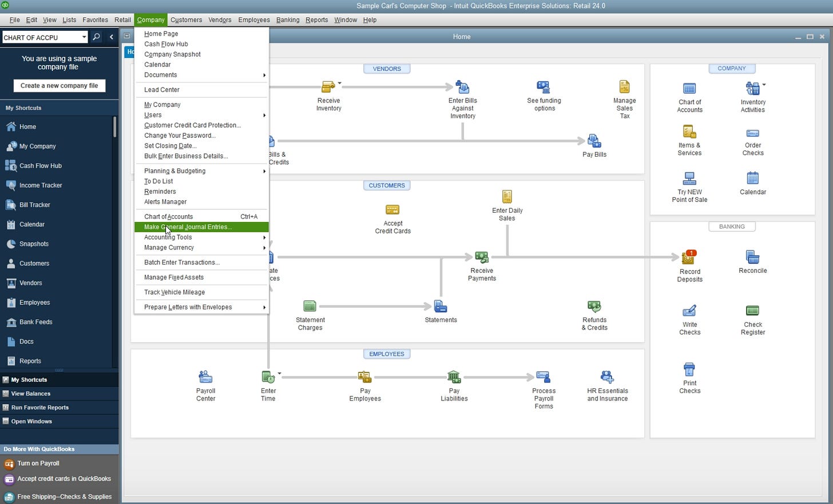Open Calendar icon in Company panel
Image resolution: width=833 pixels, height=504 pixels.
click(x=752, y=178)
